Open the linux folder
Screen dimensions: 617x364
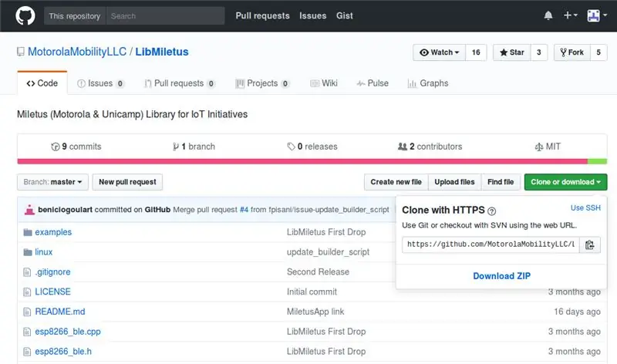(44, 252)
